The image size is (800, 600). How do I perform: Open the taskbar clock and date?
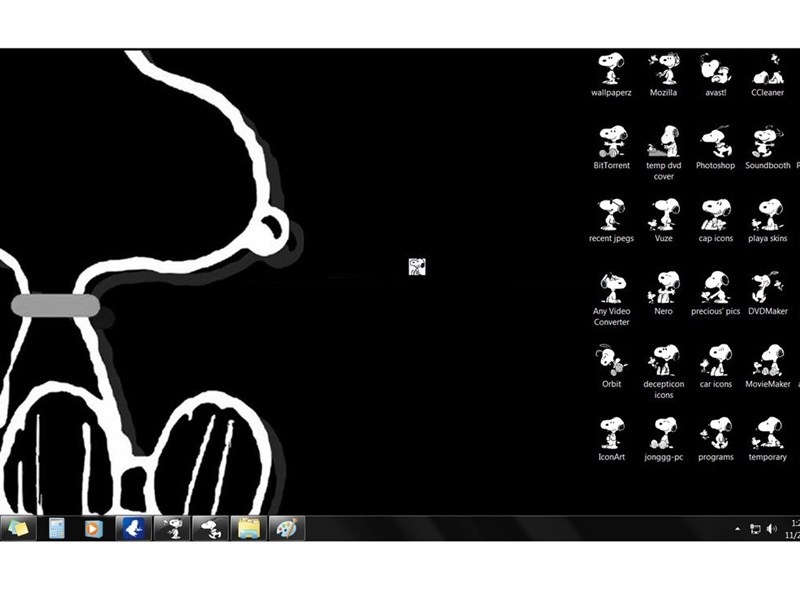point(794,529)
